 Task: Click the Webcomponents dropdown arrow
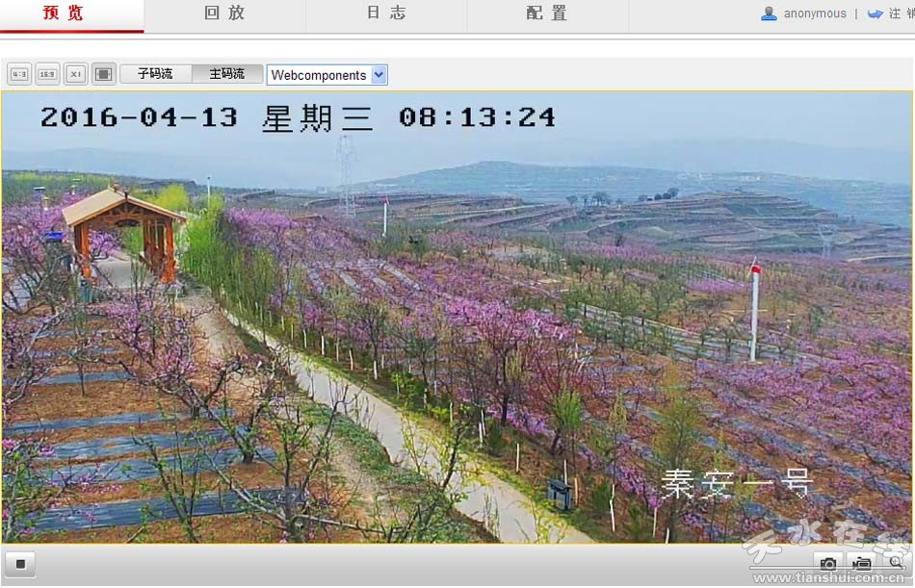coord(379,75)
